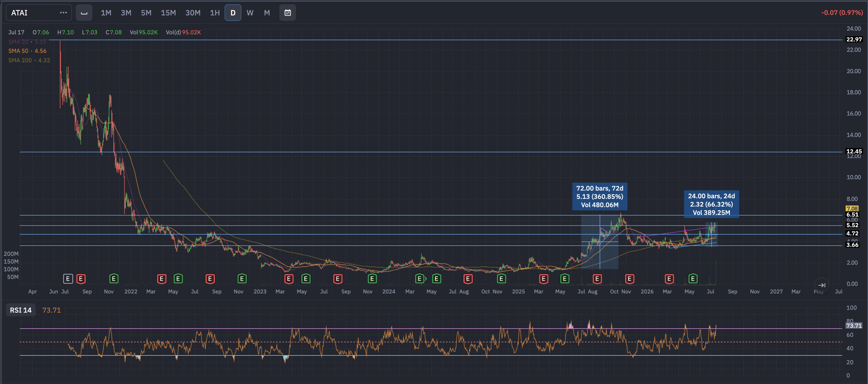Image resolution: width=868 pixels, height=384 pixels.
Task: Click the red earnings marker near Aug 2025
Action: pos(597,279)
